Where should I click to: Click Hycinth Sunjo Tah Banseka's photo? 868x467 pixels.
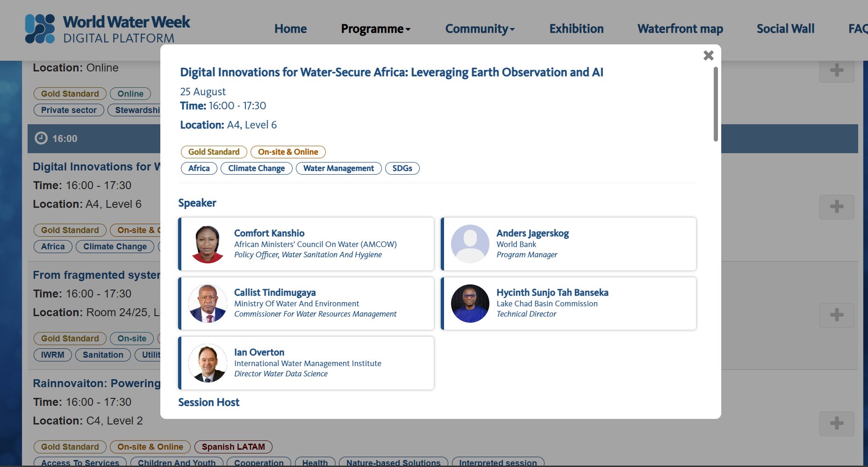(x=470, y=304)
